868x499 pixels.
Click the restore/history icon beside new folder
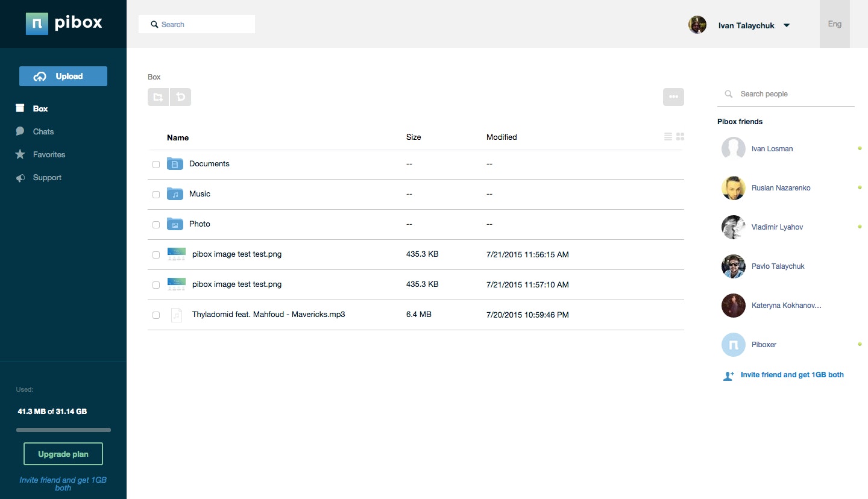coord(180,96)
